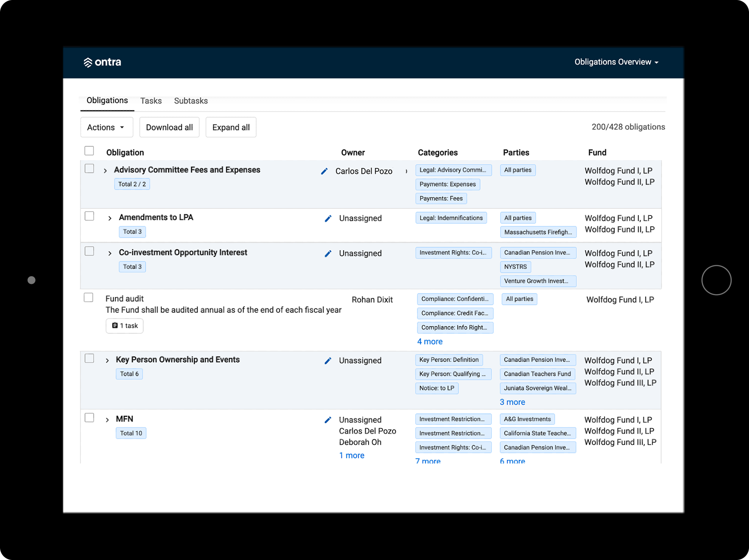Image resolution: width=749 pixels, height=560 pixels.
Task: Expand the Amendments to LPA row
Action: tap(109, 218)
